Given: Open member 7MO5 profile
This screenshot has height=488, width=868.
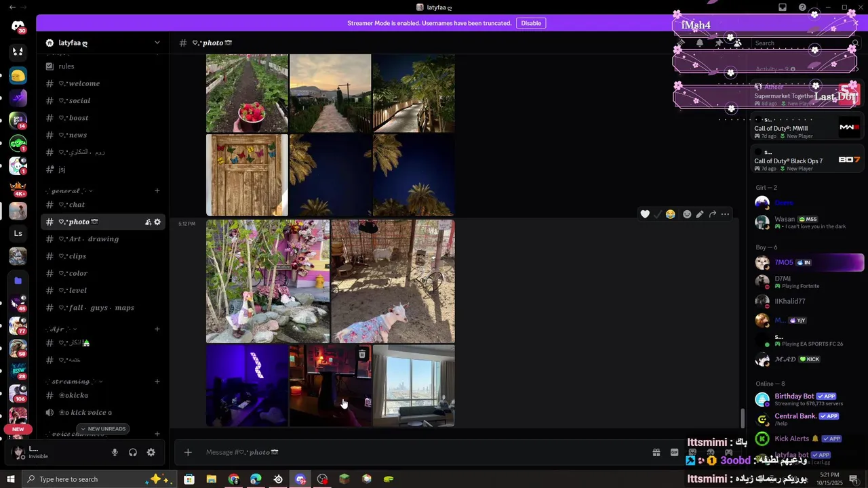Looking at the screenshot, I should [x=808, y=262].
